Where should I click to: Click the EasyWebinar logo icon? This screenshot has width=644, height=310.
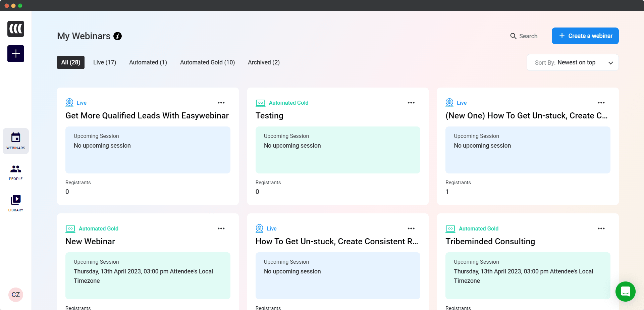(x=16, y=29)
